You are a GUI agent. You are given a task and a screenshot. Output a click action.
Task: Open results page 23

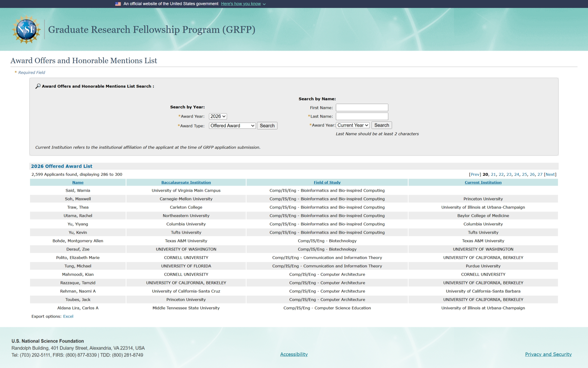pos(509,174)
